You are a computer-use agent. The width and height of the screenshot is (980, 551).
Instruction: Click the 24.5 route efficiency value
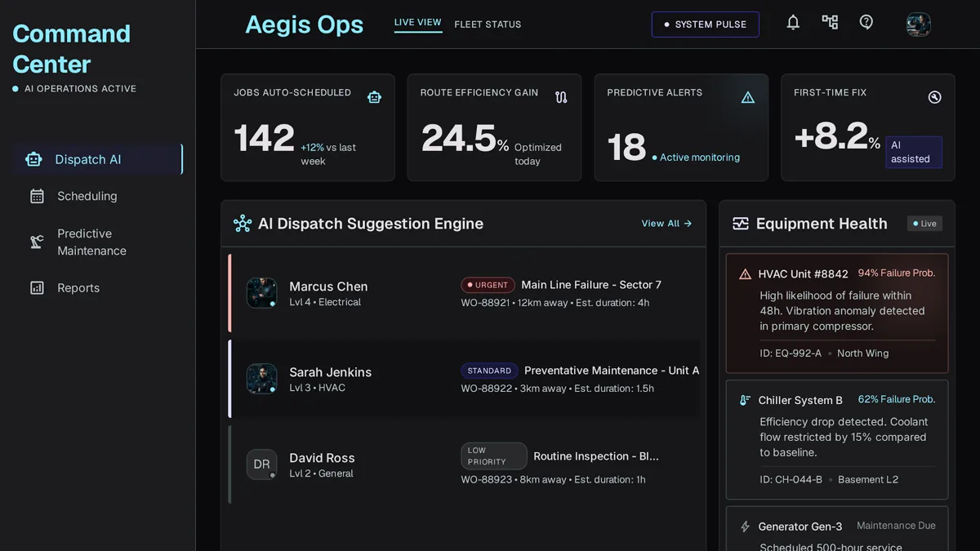pos(459,138)
